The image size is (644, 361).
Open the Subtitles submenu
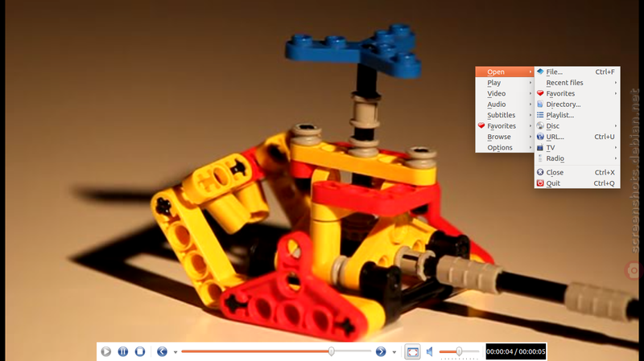tap(505, 115)
